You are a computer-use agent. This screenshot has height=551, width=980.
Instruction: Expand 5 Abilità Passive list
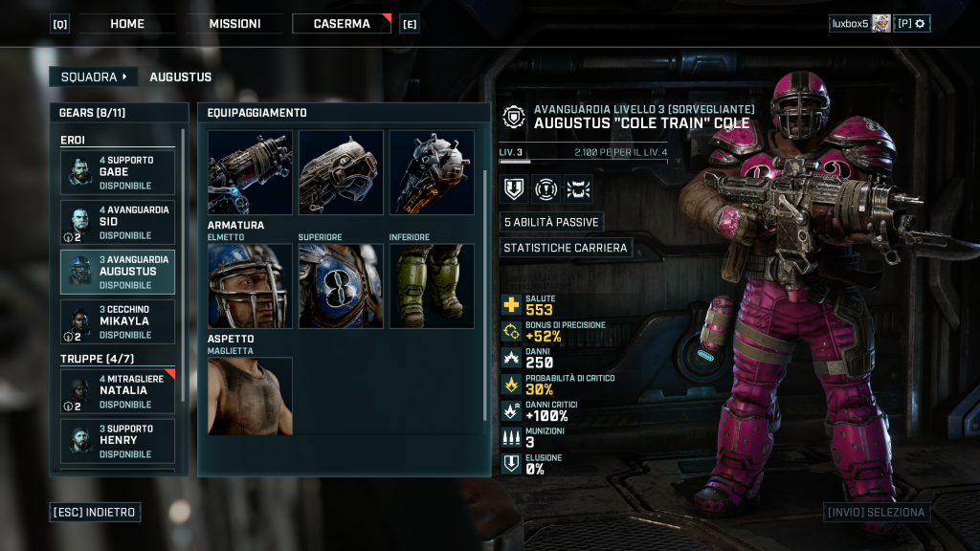tap(551, 222)
